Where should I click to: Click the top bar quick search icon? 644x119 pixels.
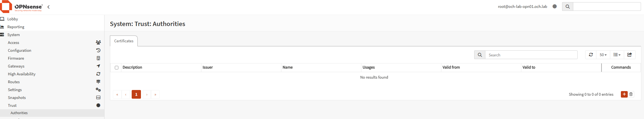[568, 7]
